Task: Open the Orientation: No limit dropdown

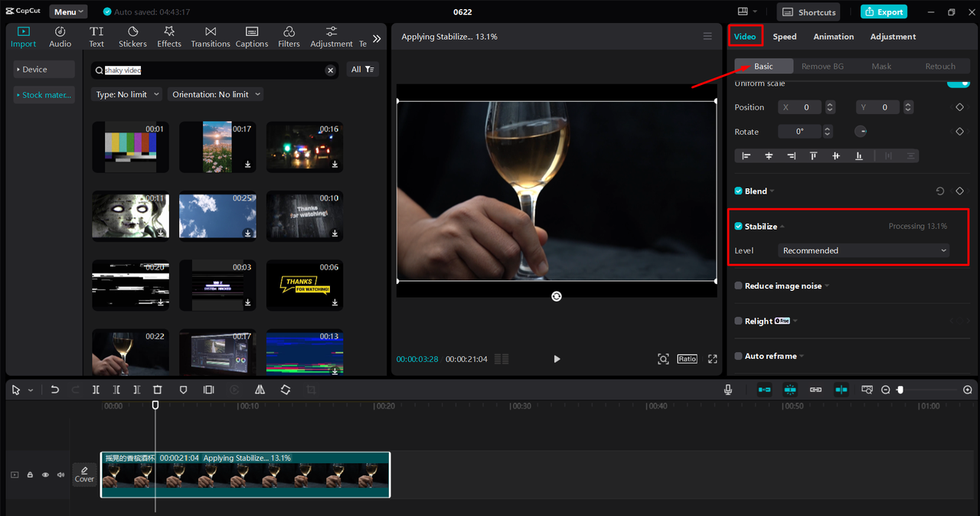Action: click(x=216, y=94)
